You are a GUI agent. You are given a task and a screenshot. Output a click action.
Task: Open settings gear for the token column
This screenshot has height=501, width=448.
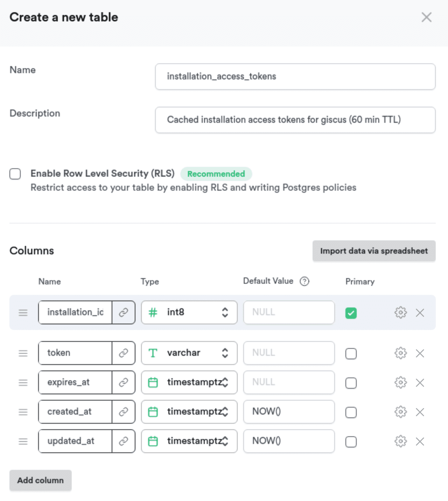click(400, 353)
